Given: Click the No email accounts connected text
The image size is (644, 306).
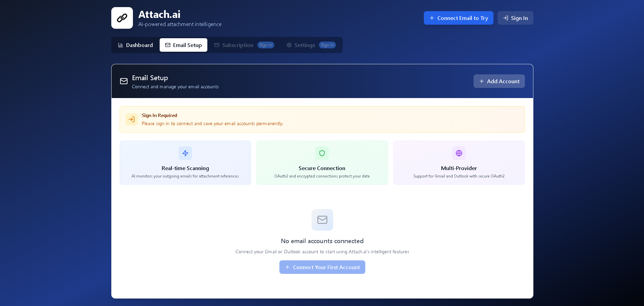Looking at the screenshot, I should [322, 241].
